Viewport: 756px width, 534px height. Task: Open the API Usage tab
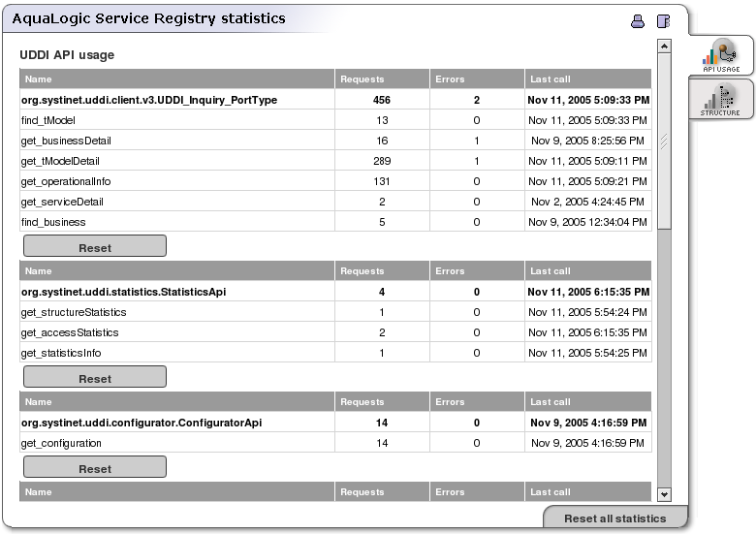point(721,55)
